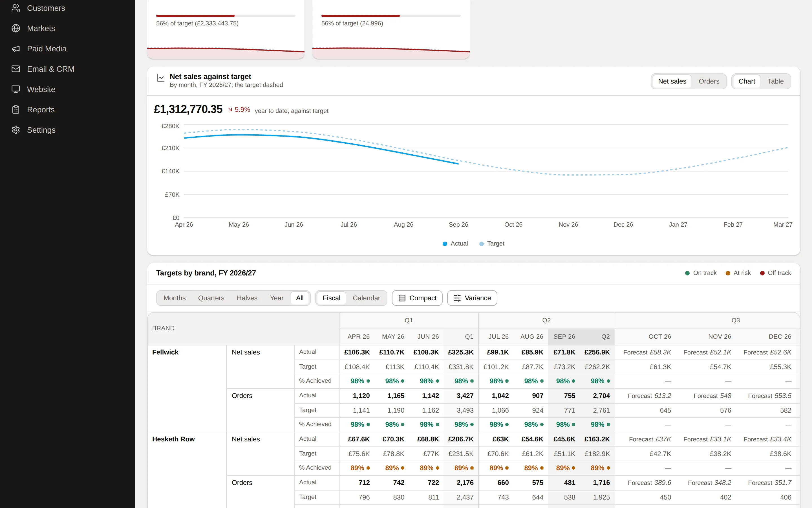Click the SEP 26 column header
The height and width of the screenshot is (508, 812).
(564, 337)
